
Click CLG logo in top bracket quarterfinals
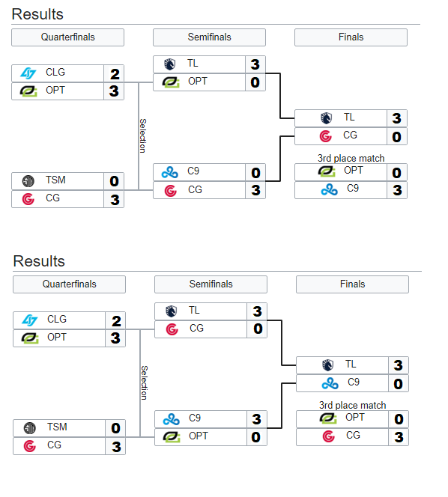pyautogui.click(x=28, y=73)
